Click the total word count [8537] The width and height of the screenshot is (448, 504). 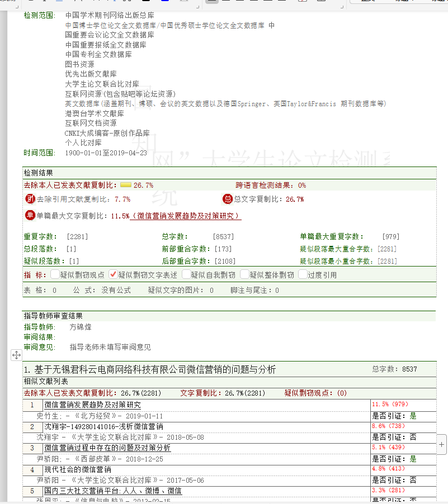[x=223, y=236]
